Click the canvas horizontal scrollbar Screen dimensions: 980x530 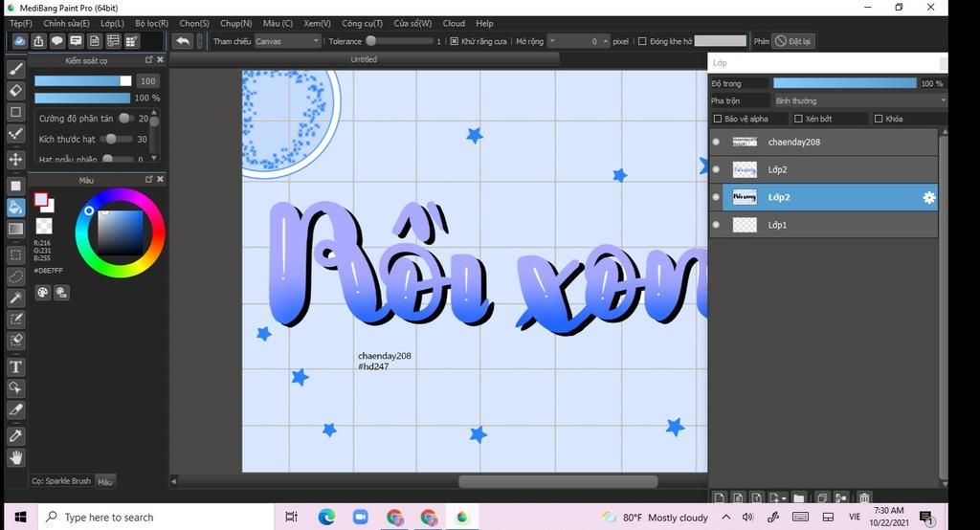[558, 481]
